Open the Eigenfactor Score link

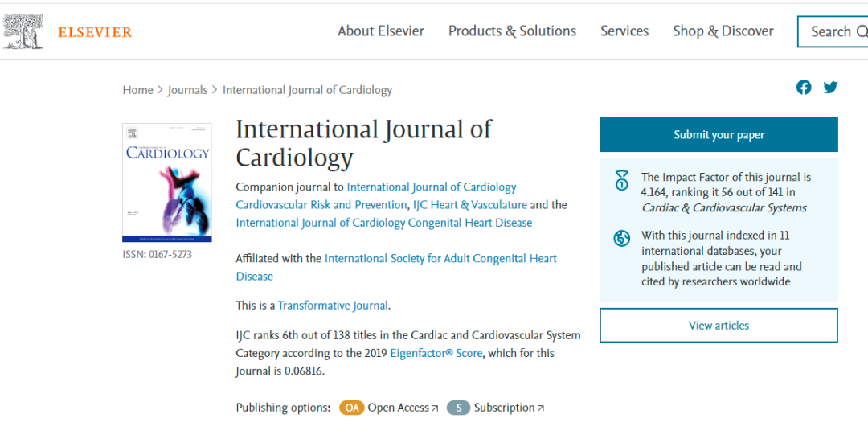[436, 353]
